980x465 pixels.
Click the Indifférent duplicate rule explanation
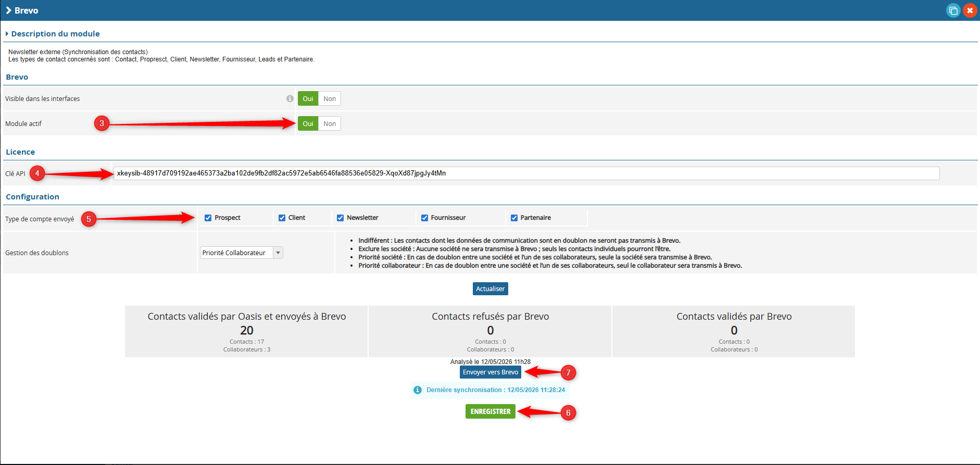click(x=519, y=241)
